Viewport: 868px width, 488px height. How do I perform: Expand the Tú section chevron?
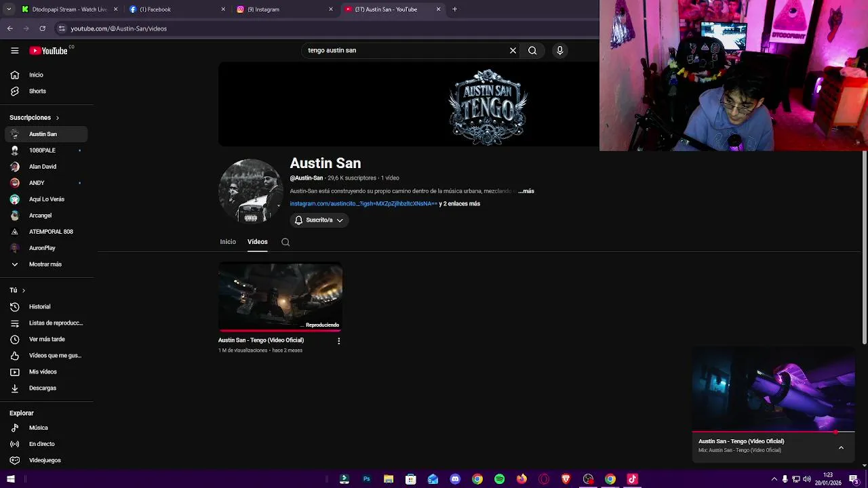(x=23, y=290)
